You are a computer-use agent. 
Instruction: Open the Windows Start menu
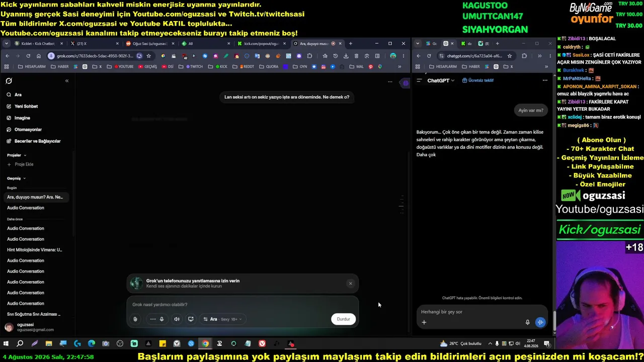coord(6,344)
